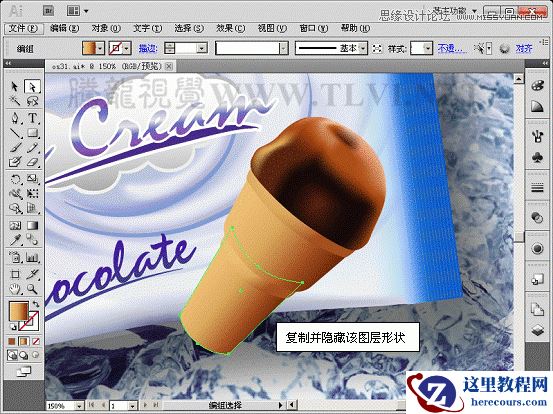Swap fill and stroke colors
The height and width of the screenshot is (414, 553).
coord(36,304)
